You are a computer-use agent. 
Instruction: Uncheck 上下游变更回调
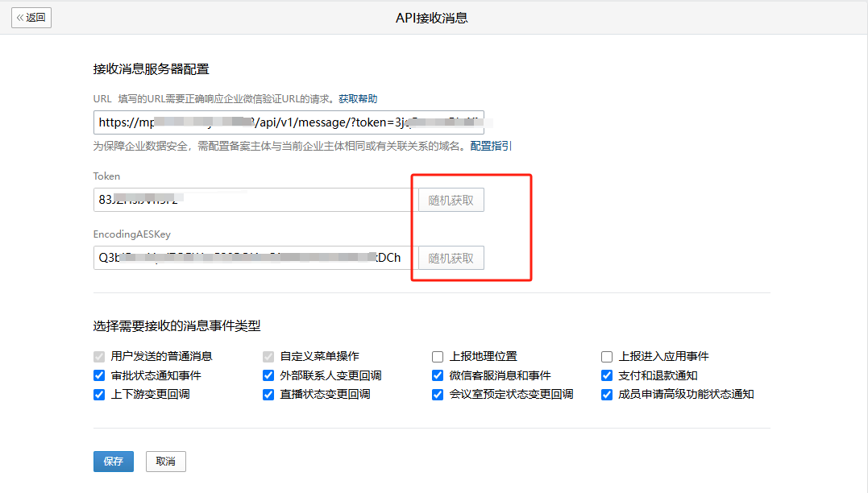coord(99,395)
